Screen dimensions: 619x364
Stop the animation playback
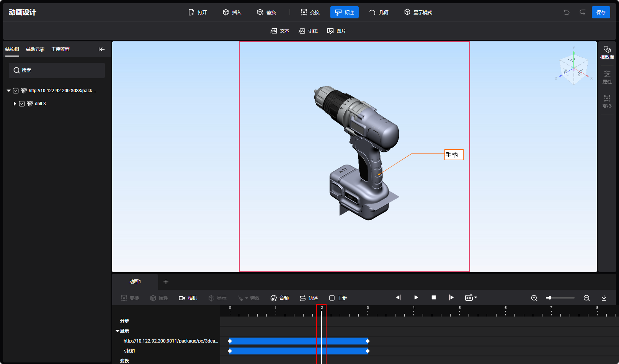tap(434, 297)
